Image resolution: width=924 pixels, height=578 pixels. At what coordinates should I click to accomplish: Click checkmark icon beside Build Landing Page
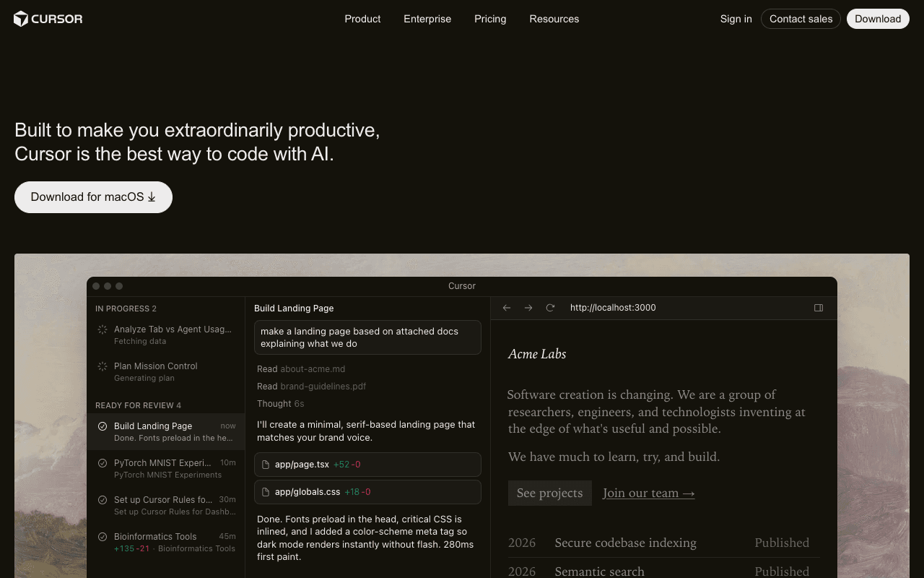coord(103,426)
